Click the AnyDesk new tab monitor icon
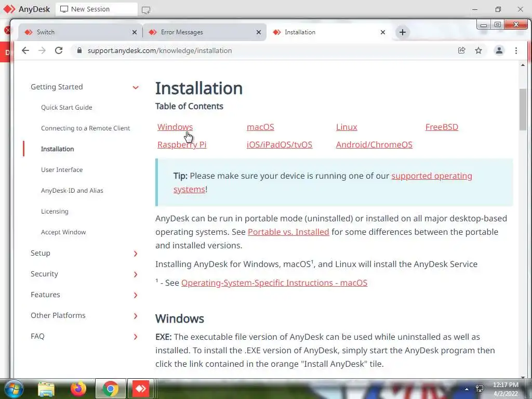Screen dimensions: 532x399 point(146,10)
